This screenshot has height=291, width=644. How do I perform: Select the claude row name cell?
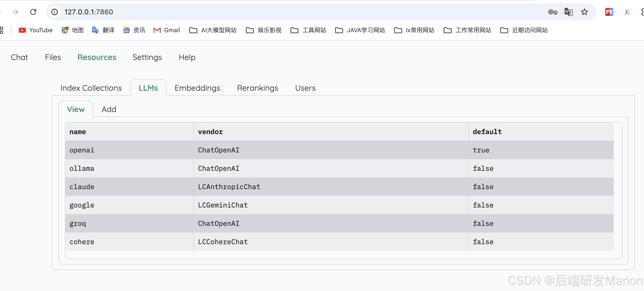[x=129, y=187]
